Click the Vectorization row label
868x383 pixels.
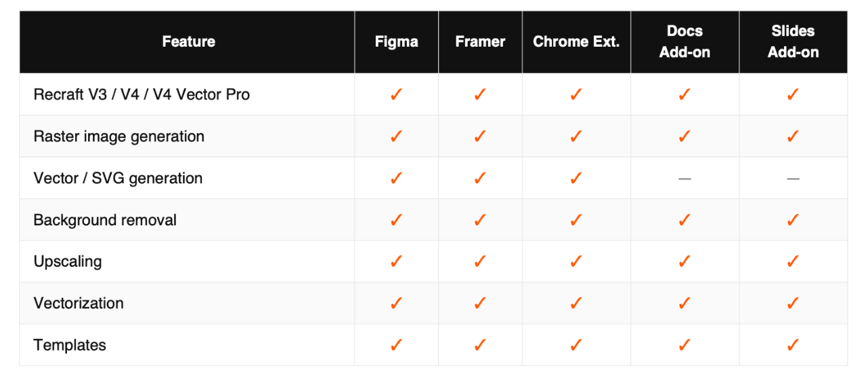point(79,303)
